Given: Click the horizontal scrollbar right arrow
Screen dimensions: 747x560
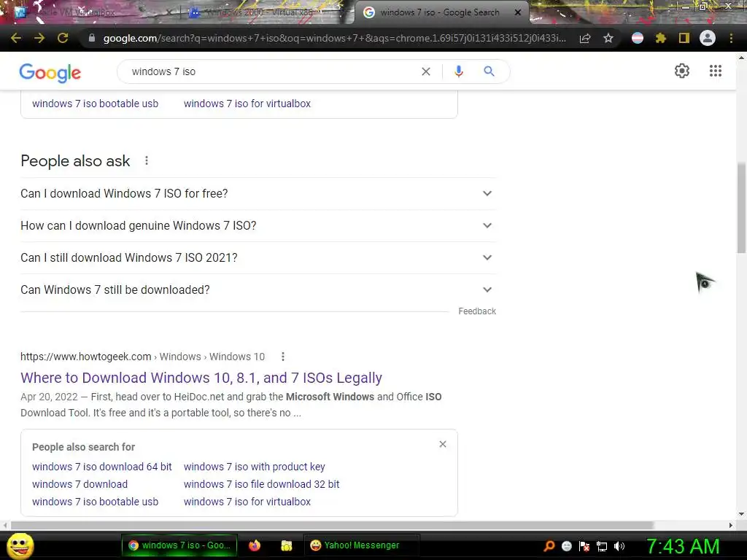Looking at the screenshot, I should coord(731,525).
